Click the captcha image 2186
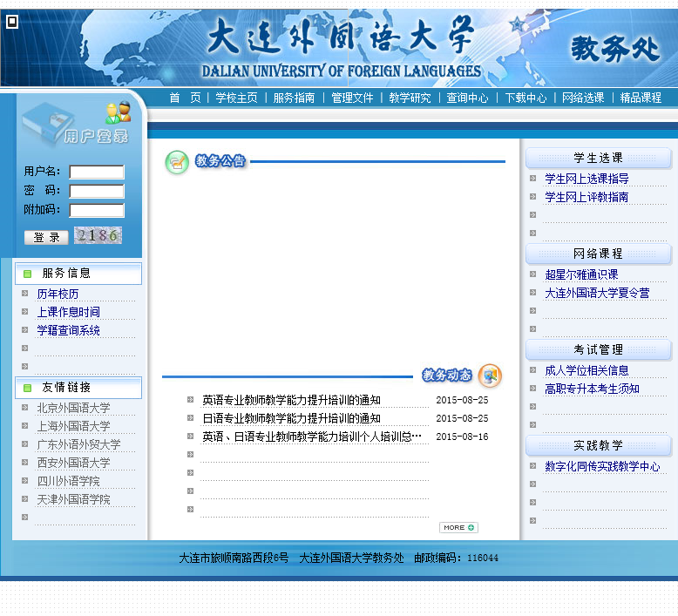This screenshot has width=678, height=616. tap(98, 235)
